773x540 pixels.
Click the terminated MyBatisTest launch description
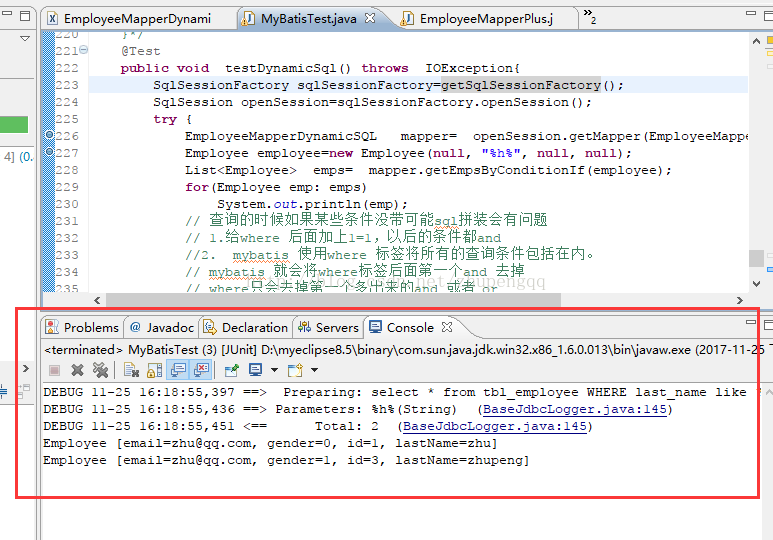[404, 350]
